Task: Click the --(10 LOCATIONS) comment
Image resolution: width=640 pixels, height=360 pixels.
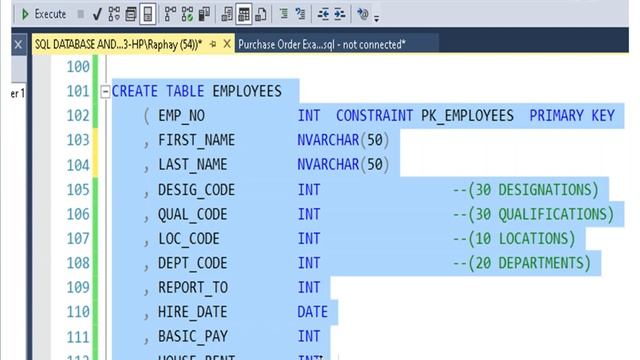Action: tap(514, 239)
